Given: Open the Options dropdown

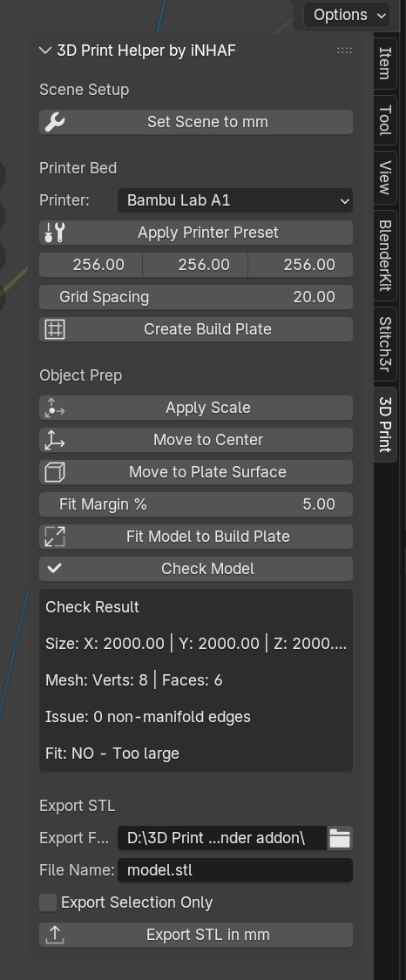Looking at the screenshot, I should 347,15.
